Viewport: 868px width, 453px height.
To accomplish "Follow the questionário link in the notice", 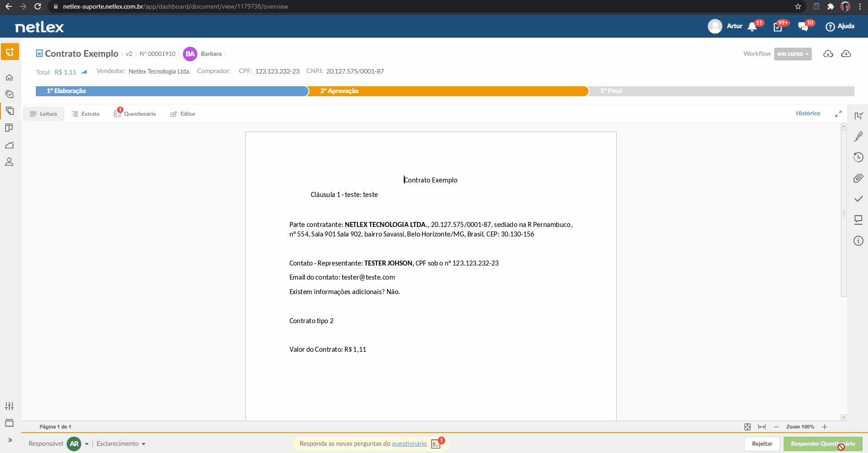I will coord(409,444).
